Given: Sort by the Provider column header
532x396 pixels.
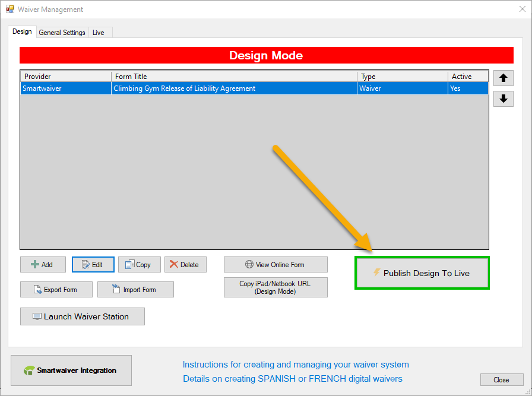Looking at the screenshot, I should (x=66, y=77).
